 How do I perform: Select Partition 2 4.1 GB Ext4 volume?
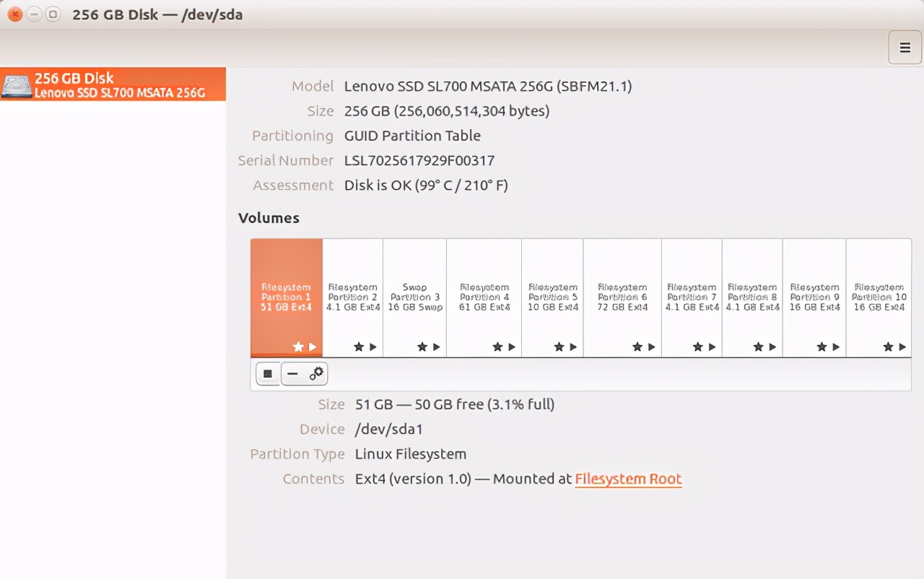tap(353, 297)
